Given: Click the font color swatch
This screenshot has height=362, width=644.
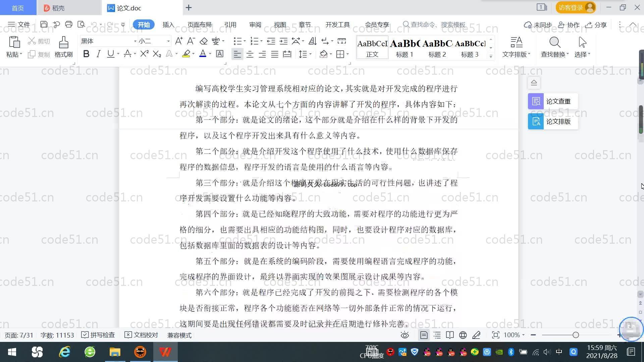Looking at the screenshot, I should [x=203, y=54].
